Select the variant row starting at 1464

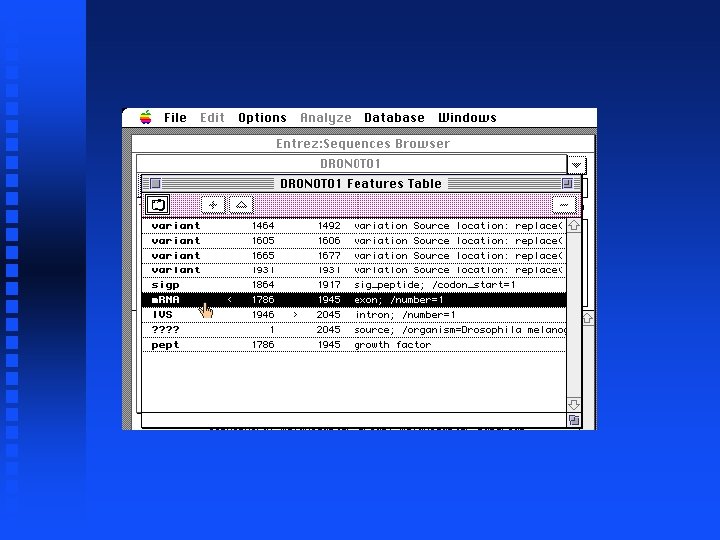click(354, 226)
